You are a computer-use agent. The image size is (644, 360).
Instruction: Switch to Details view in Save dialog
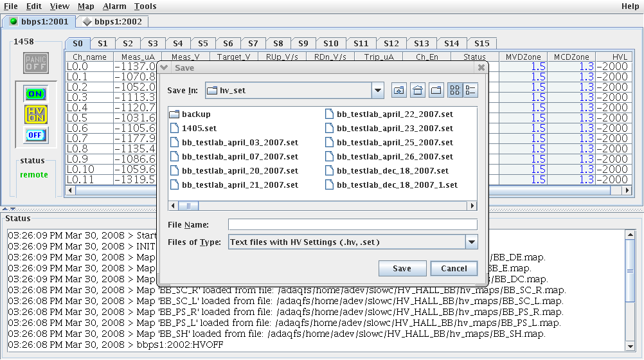pos(470,91)
